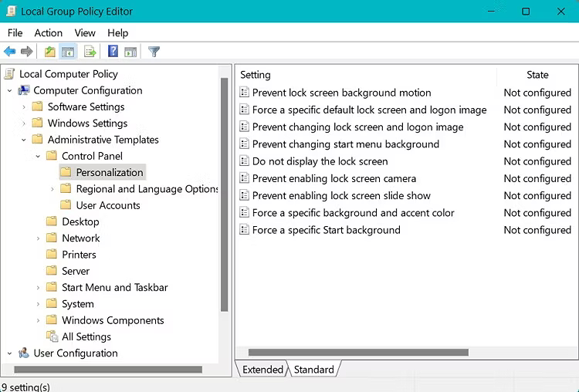Click the Software Settings folder icon
Screen dimensions: 579x392
[x=37, y=106]
